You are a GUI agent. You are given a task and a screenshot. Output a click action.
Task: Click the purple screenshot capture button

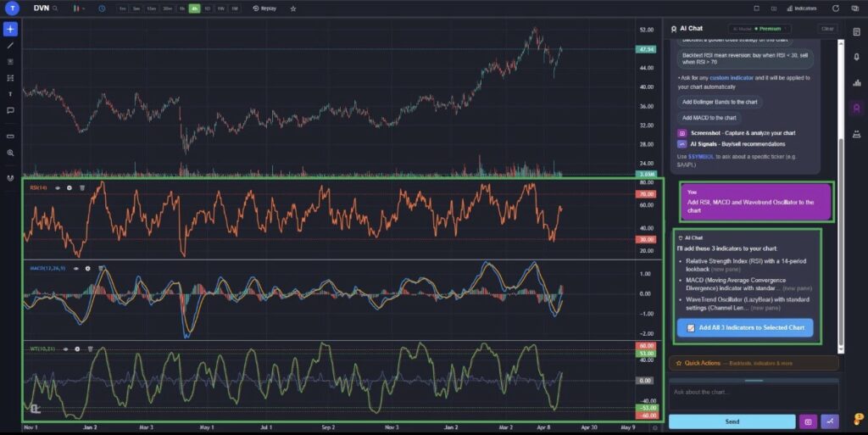click(x=808, y=421)
